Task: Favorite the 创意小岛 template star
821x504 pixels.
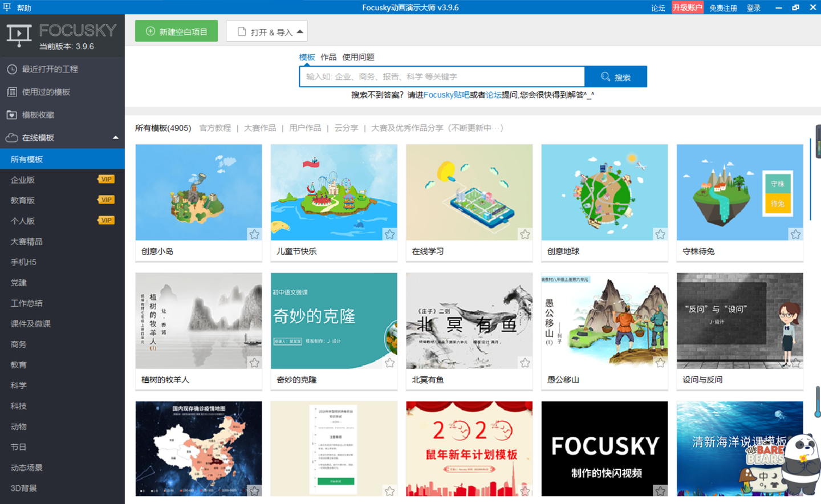Action: [254, 234]
